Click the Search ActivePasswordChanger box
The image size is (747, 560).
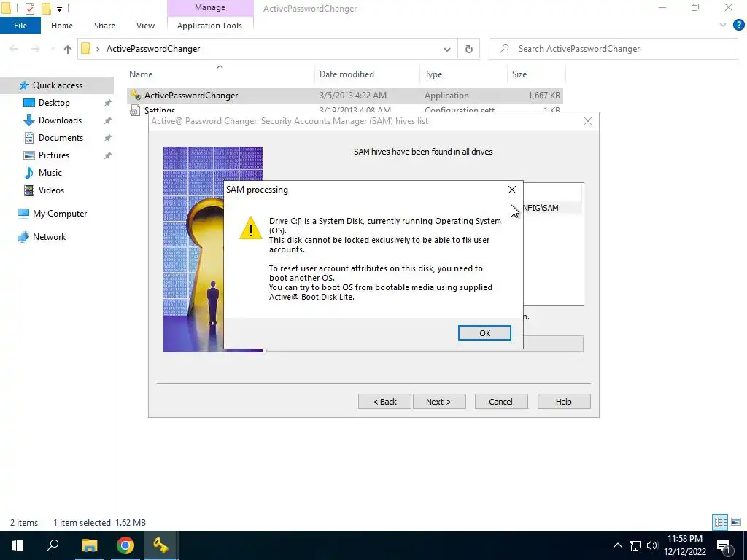(613, 49)
